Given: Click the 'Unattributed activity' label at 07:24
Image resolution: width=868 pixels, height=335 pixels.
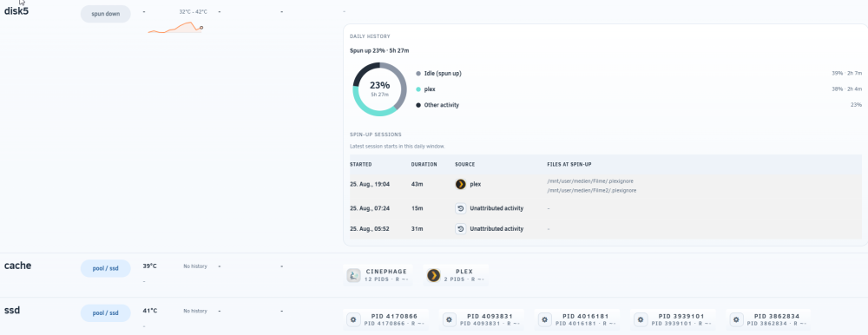Looking at the screenshot, I should [x=496, y=208].
